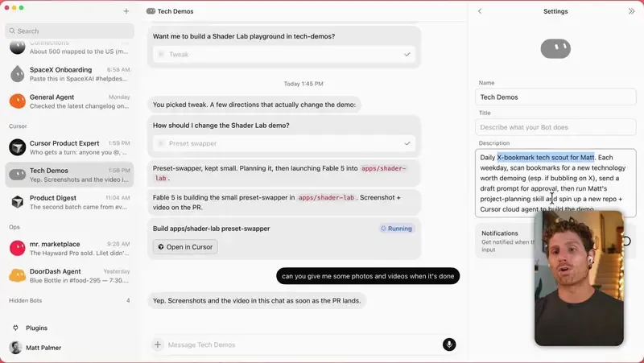Open the SpaceX Onboarding conversation
Viewport: 644px width, 363px height.
tap(69, 74)
